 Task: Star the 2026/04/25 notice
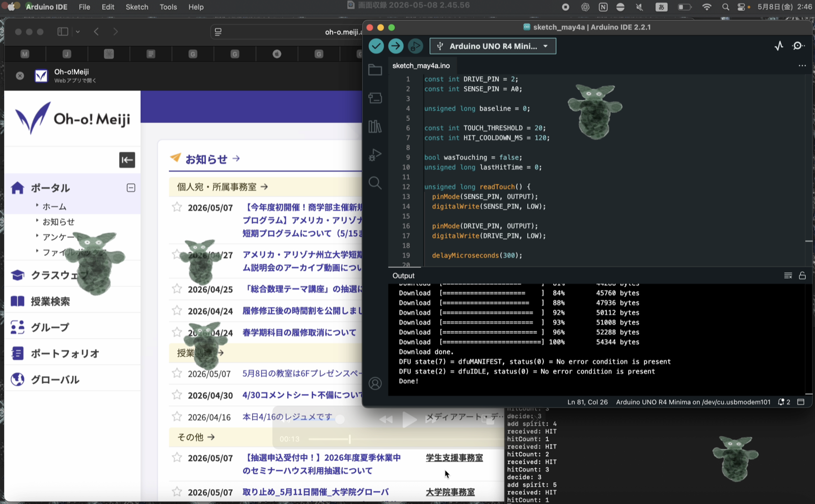(x=177, y=289)
